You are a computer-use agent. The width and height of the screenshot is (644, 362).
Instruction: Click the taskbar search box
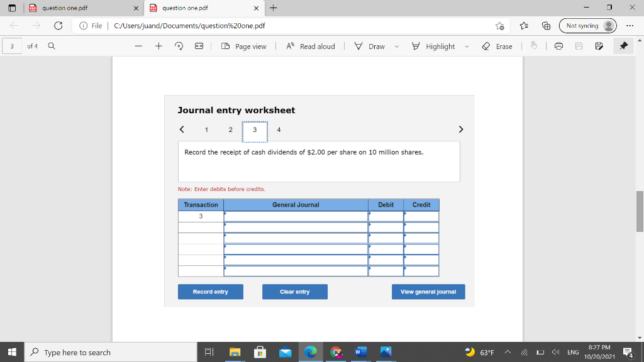tap(111, 352)
